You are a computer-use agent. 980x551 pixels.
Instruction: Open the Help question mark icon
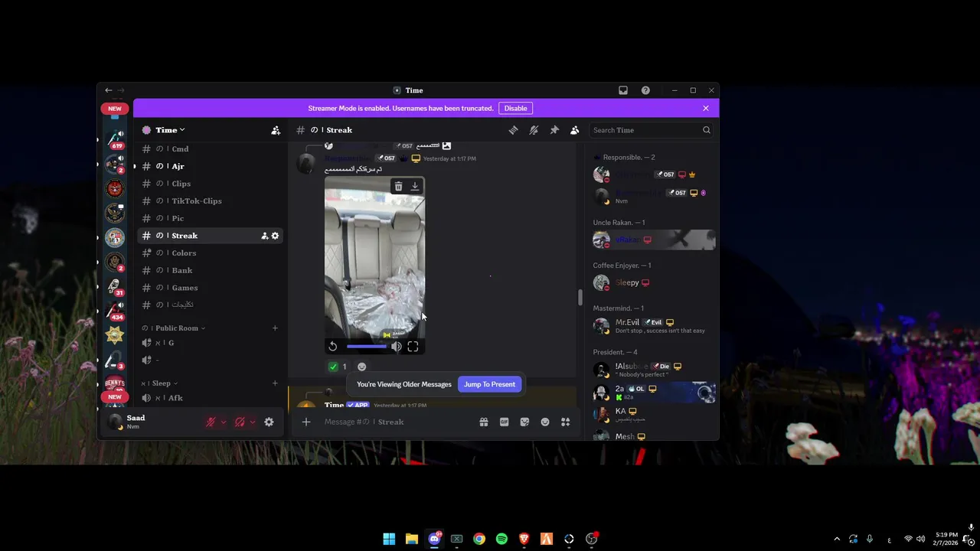click(x=645, y=90)
